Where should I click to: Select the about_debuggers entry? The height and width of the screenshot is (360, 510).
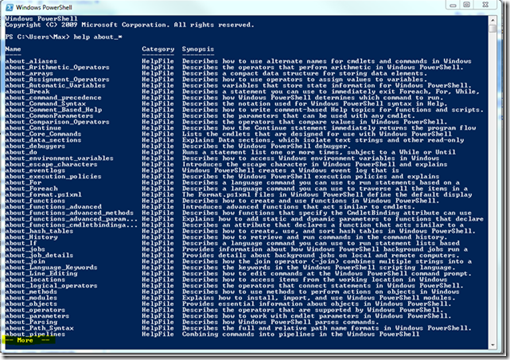[35, 146]
